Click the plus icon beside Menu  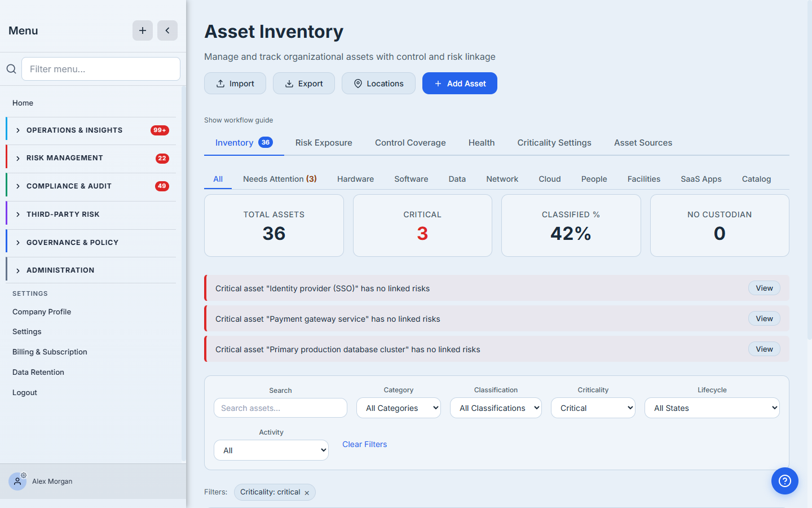143,30
